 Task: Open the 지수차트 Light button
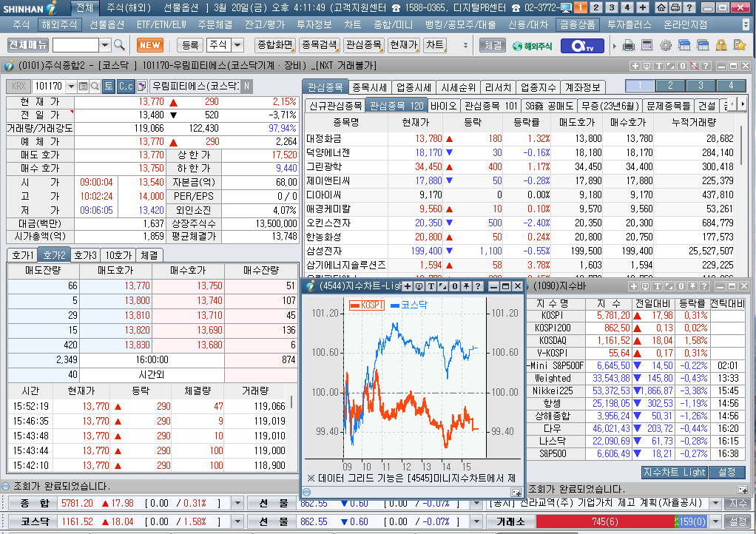(675, 473)
